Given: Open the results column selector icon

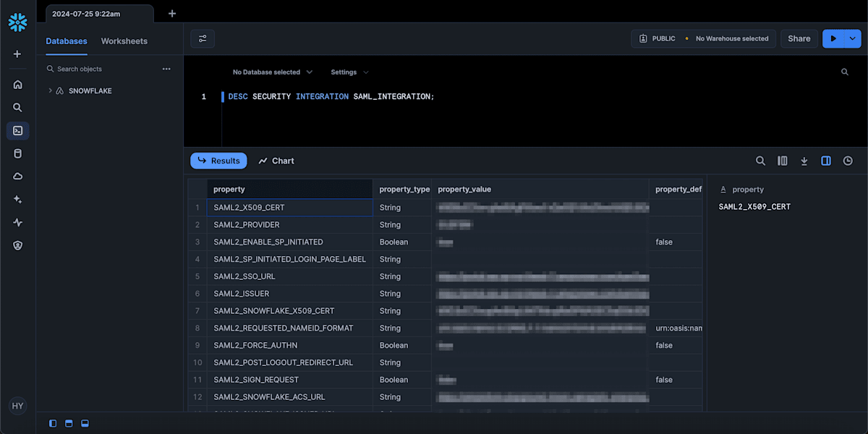Looking at the screenshot, I should click(782, 161).
